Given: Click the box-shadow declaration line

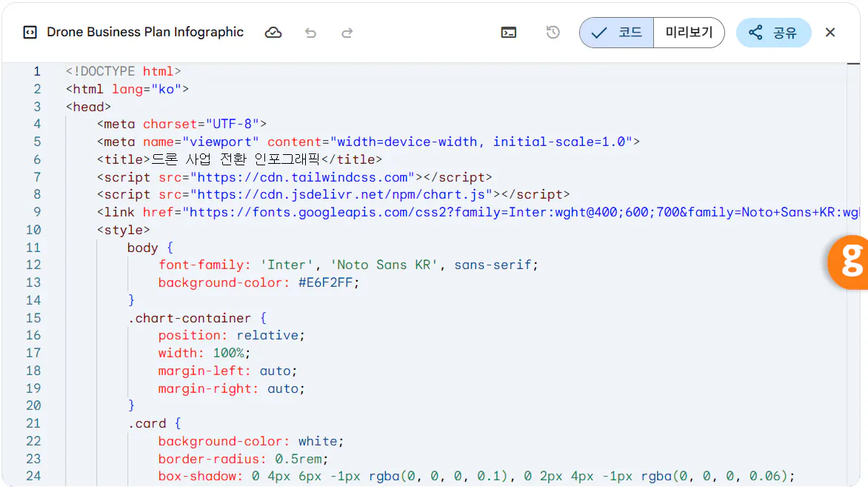Looking at the screenshot, I should [477, 476].
